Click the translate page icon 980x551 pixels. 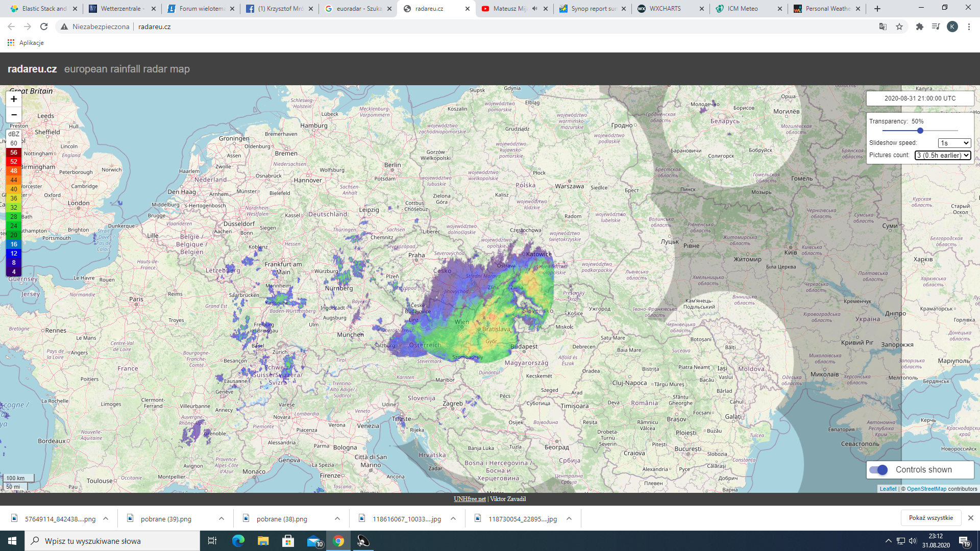coord(883,27)
